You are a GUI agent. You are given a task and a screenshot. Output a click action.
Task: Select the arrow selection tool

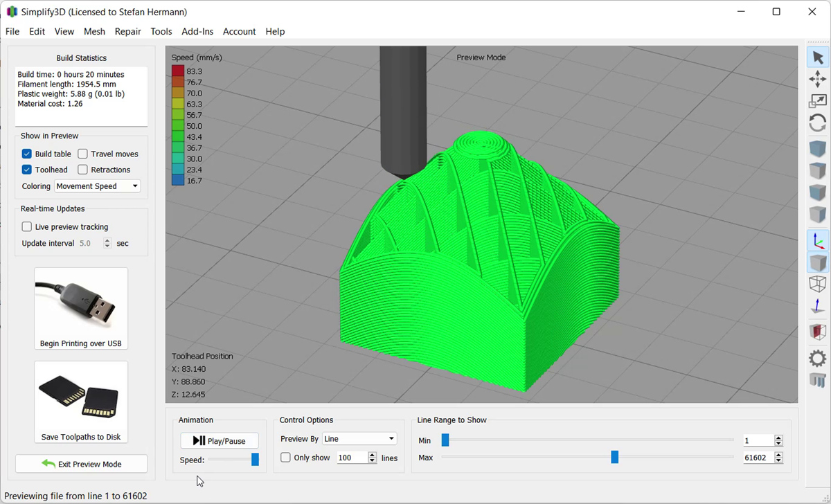click(818, 57)
